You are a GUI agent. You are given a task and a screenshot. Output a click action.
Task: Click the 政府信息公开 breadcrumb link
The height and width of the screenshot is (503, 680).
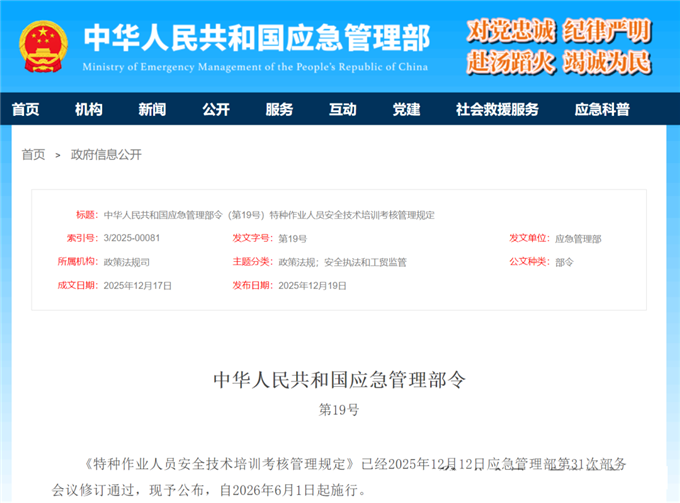tap(106, 155)
